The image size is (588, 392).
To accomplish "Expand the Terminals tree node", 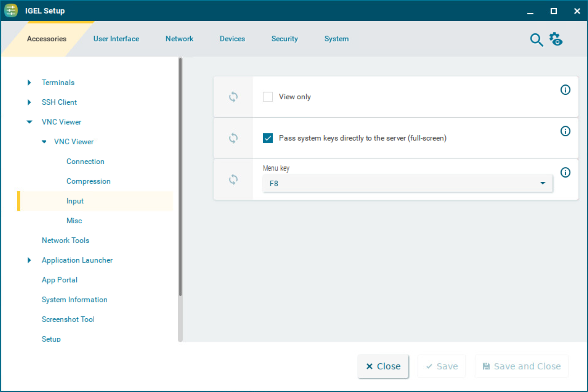I will [29, 82].
